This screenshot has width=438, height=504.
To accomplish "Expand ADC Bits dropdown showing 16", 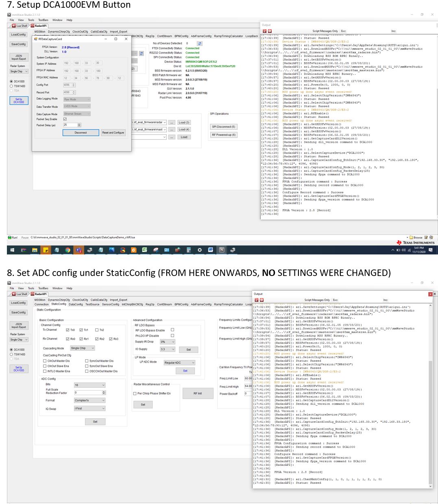I will 90,385.
